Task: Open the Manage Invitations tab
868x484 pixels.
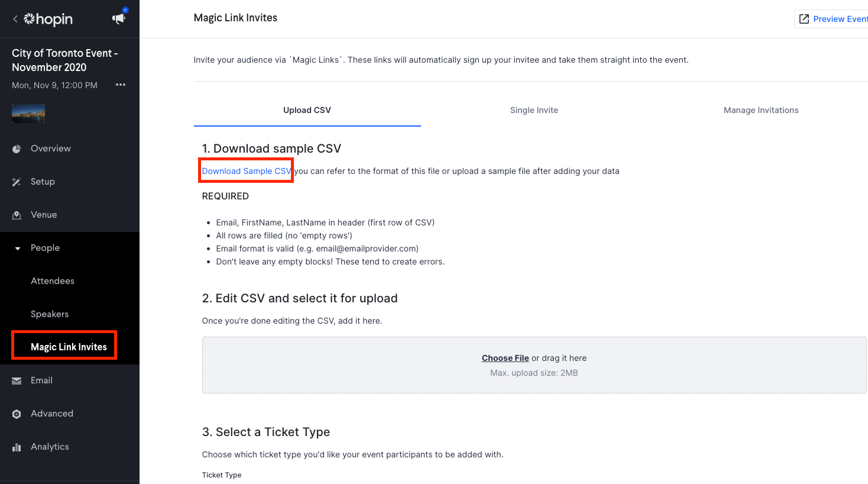Action: (x=761, y=110)
